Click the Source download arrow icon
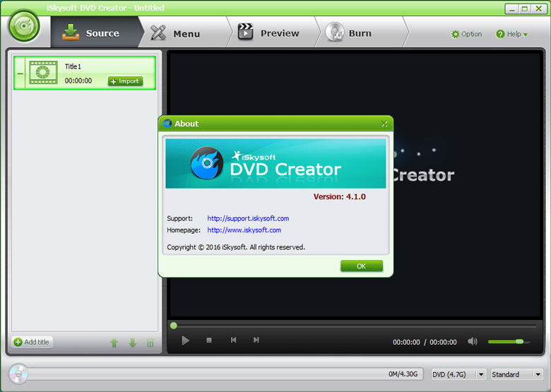 71,32
